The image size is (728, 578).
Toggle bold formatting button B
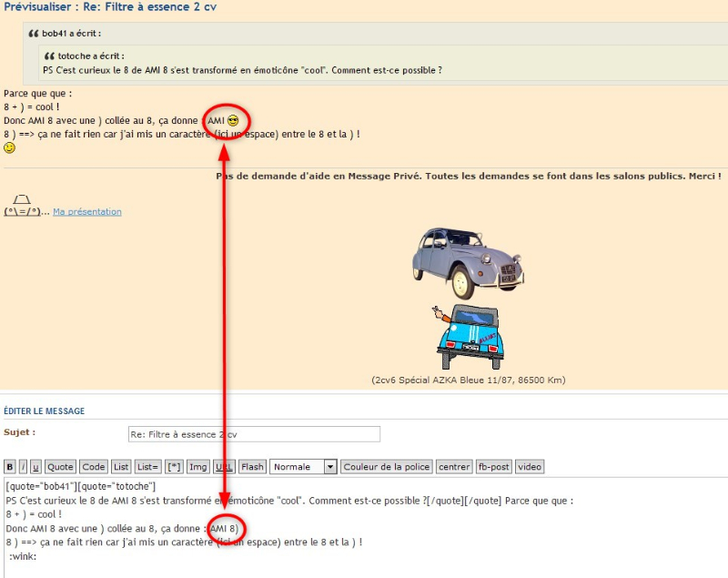(10, 467)
